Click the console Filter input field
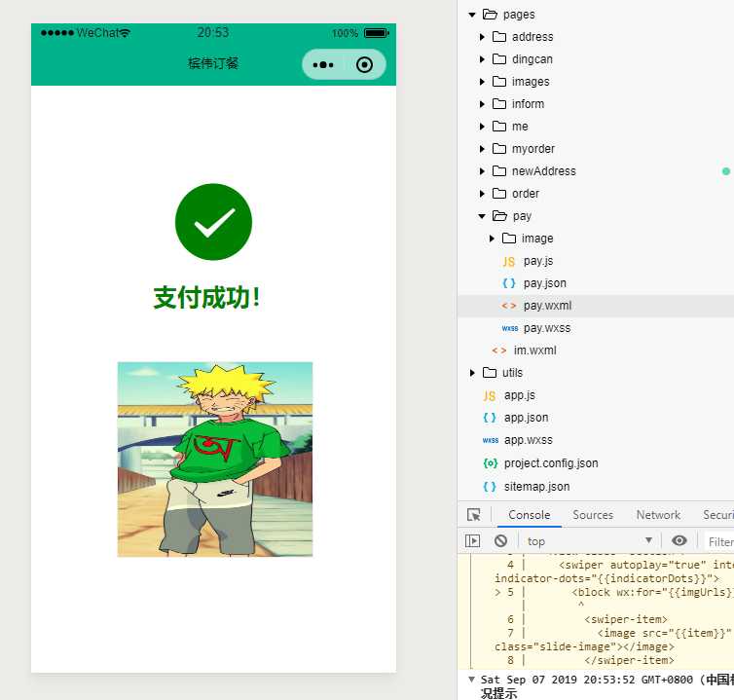Screen dimensions: 734x700 click(719, 541)
